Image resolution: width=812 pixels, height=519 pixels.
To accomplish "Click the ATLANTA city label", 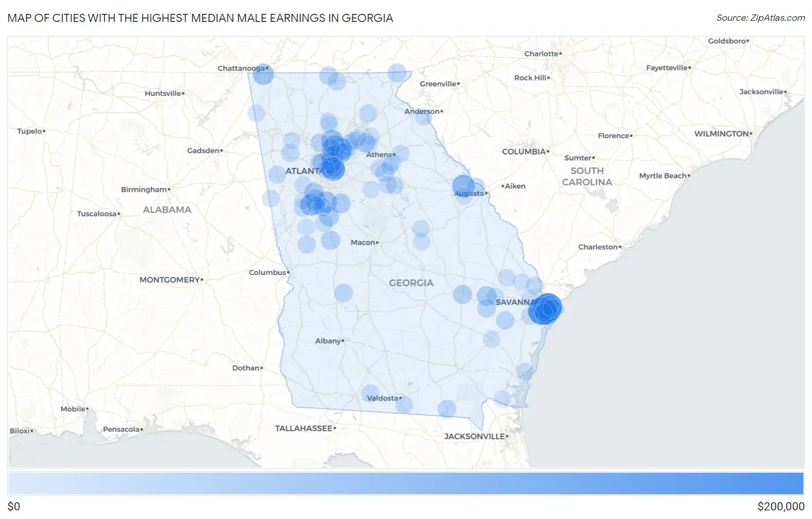I will coord(305,171).
